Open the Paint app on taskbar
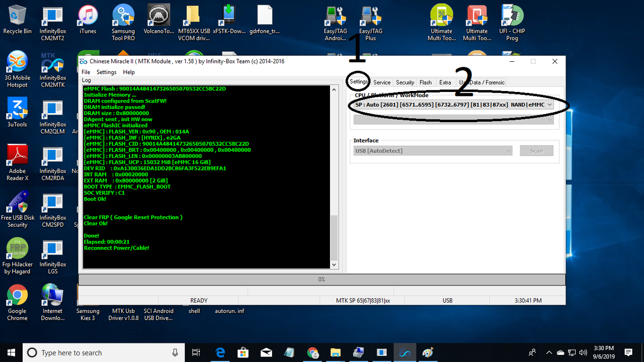Viewport: 644px width, 362px height. (x=428, y=352)
